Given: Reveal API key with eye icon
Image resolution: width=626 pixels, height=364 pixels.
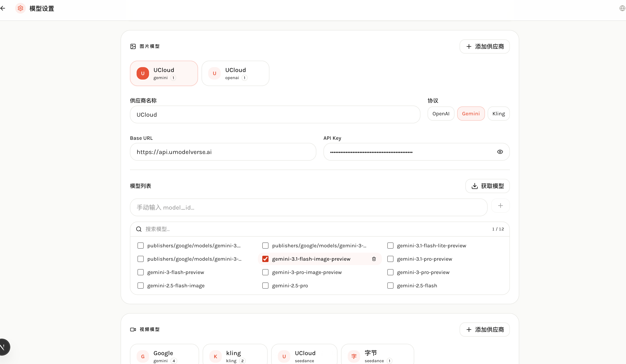Looking at the screenshot, I should click(x=500, y=152).
